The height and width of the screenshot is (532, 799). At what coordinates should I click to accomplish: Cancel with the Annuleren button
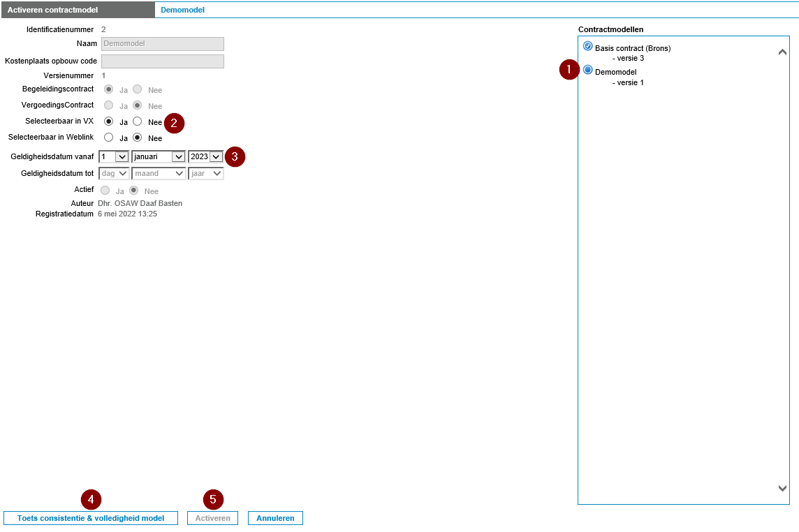275,518
